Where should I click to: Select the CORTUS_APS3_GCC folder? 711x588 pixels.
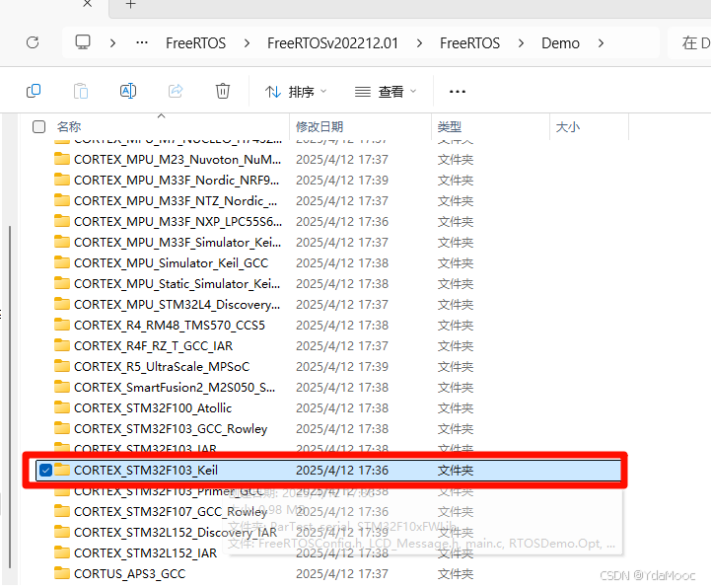click(130, 573)
